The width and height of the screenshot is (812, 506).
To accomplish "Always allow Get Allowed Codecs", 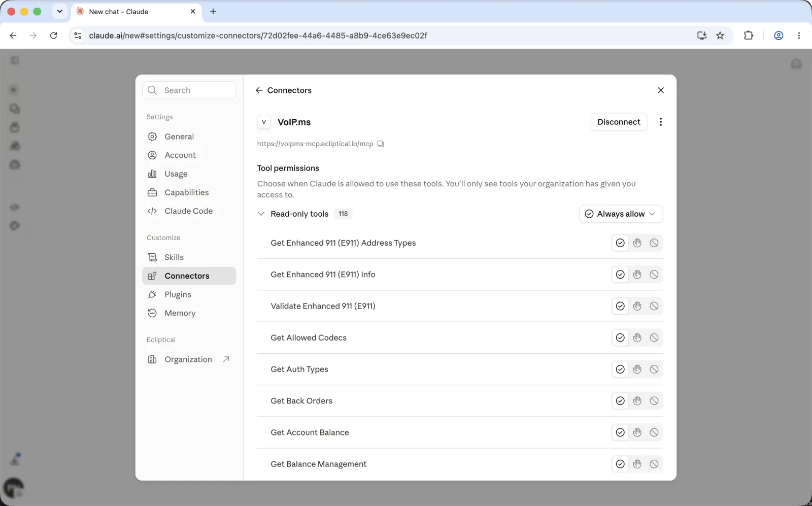I will 620,338.
